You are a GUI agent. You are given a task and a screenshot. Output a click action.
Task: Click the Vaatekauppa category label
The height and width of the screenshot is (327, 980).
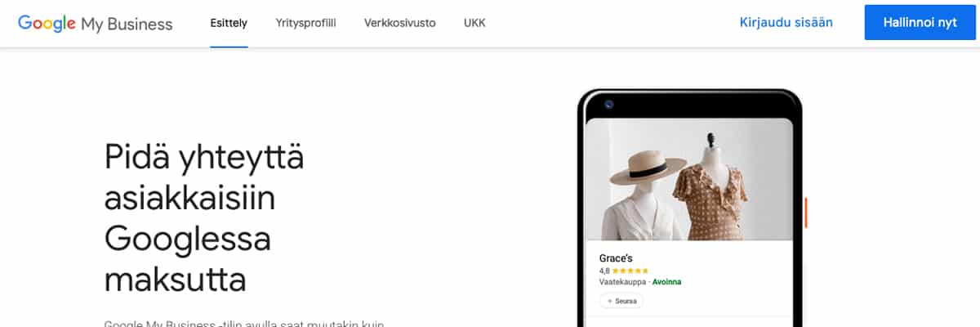[x=621, y=282]
